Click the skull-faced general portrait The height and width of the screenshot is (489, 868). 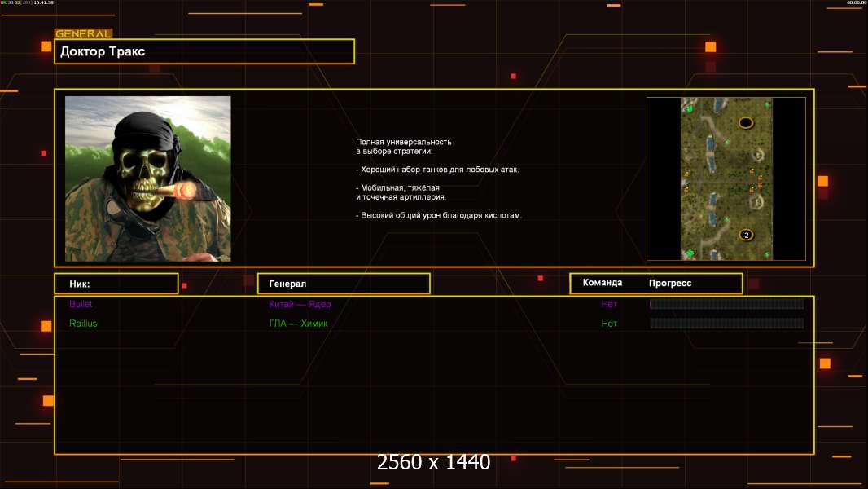pyautogui.click(x=148, y=178)
